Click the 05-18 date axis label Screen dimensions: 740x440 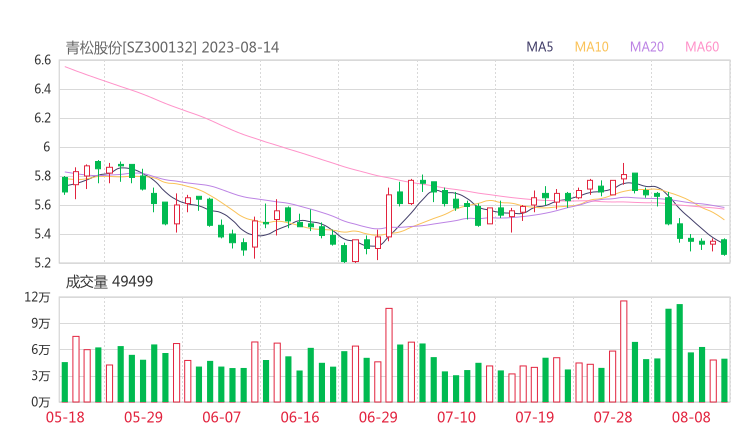65,417
